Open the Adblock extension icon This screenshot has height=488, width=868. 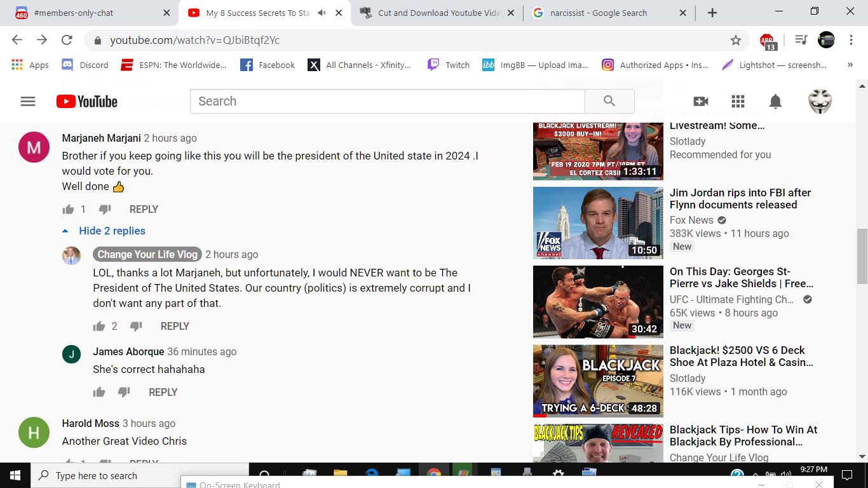click(768, 41)
